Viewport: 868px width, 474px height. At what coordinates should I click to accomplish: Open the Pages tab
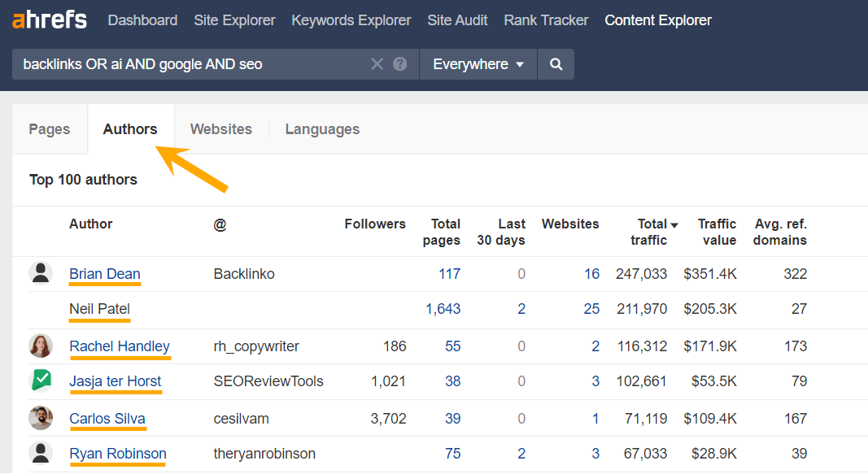49,128
